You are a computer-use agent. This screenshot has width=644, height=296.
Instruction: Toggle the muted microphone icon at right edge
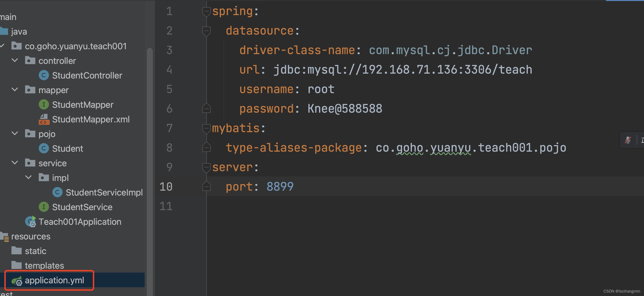point(627,140)
